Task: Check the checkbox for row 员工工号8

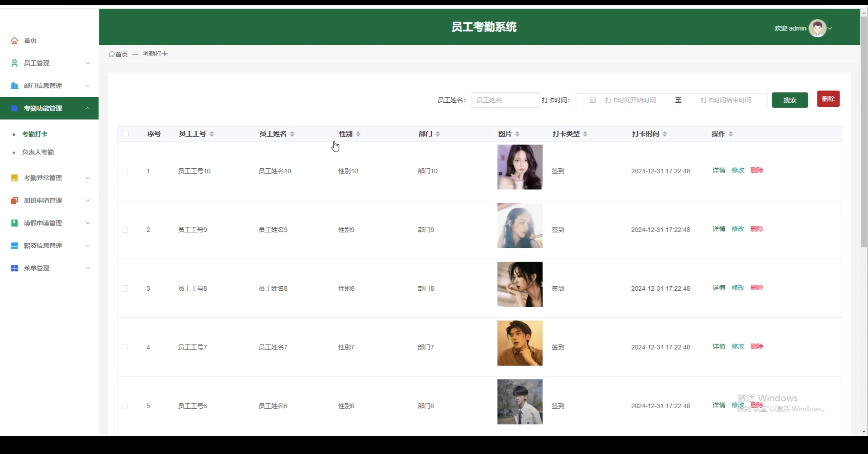Action: (x=125, y=288)
